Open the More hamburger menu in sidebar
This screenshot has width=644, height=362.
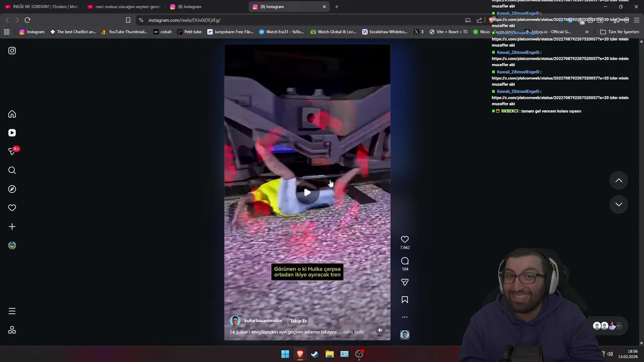pyautogui.click(x=12, y=311)
